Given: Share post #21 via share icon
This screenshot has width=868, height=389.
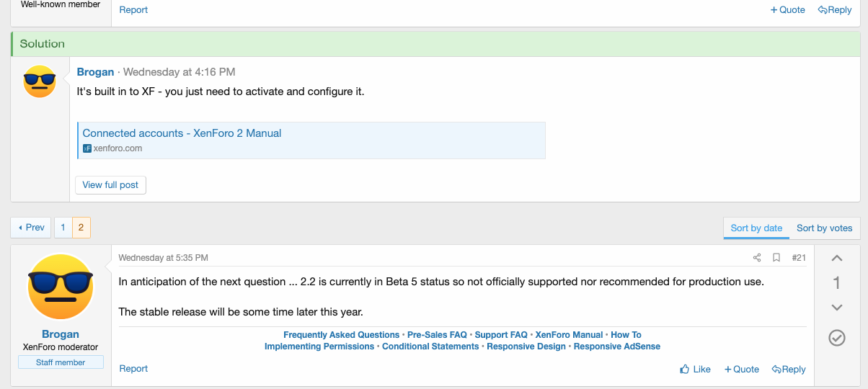Looking at the screenshot, I should coord(757,258).
